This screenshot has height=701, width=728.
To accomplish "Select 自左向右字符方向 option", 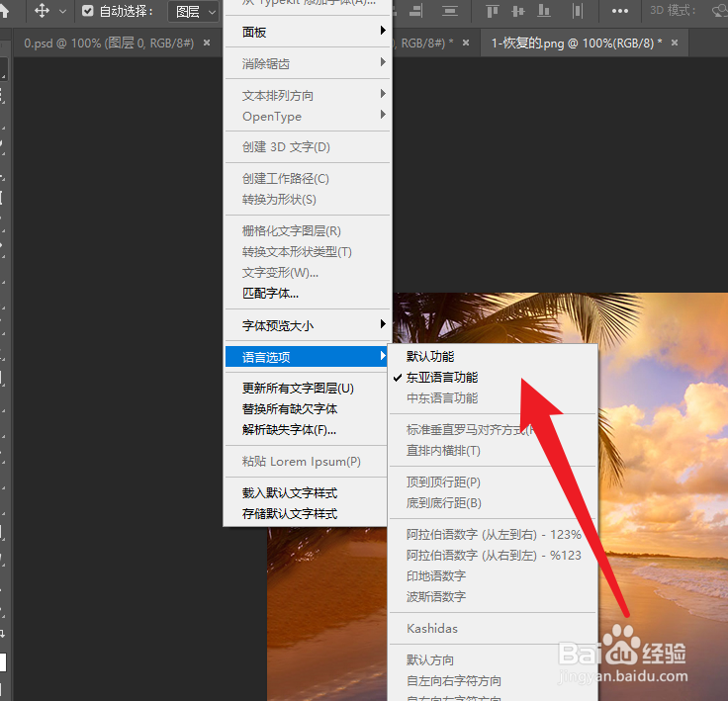I will click(x=493, y=681).
